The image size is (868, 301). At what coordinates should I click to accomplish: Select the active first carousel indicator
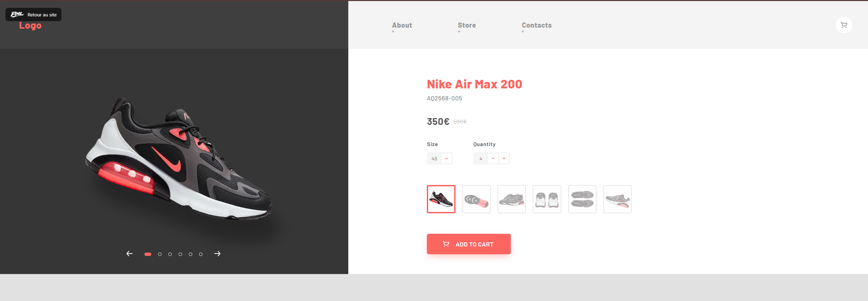(x=148, y=254)
